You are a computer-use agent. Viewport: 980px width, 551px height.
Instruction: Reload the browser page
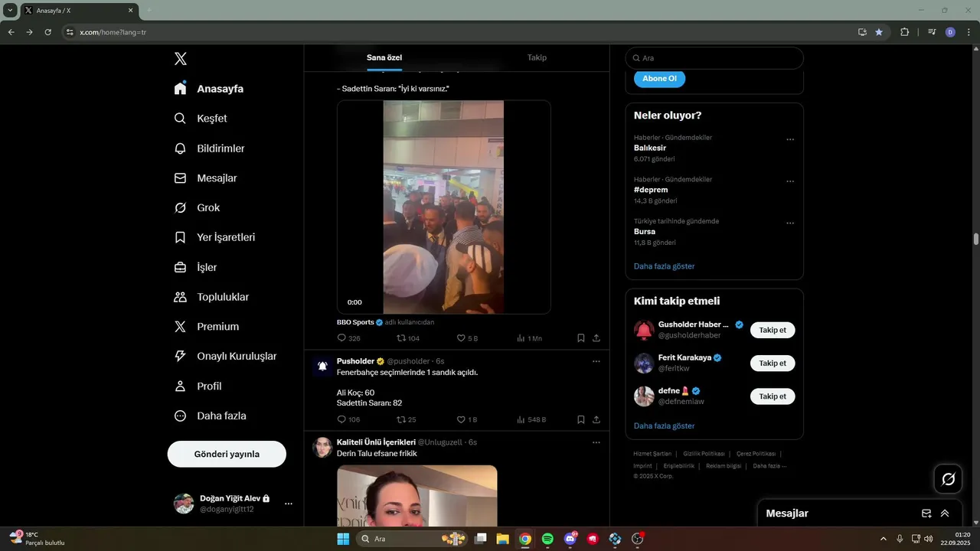tap(47, 32)
